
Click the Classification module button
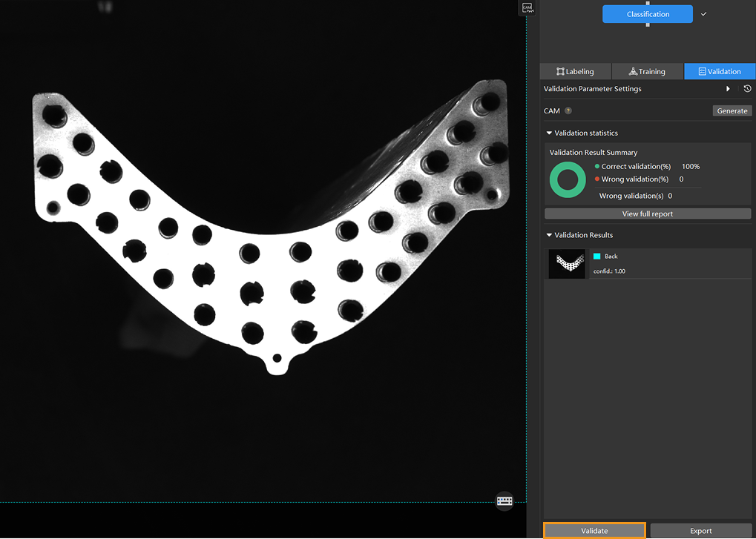point(648,14)
